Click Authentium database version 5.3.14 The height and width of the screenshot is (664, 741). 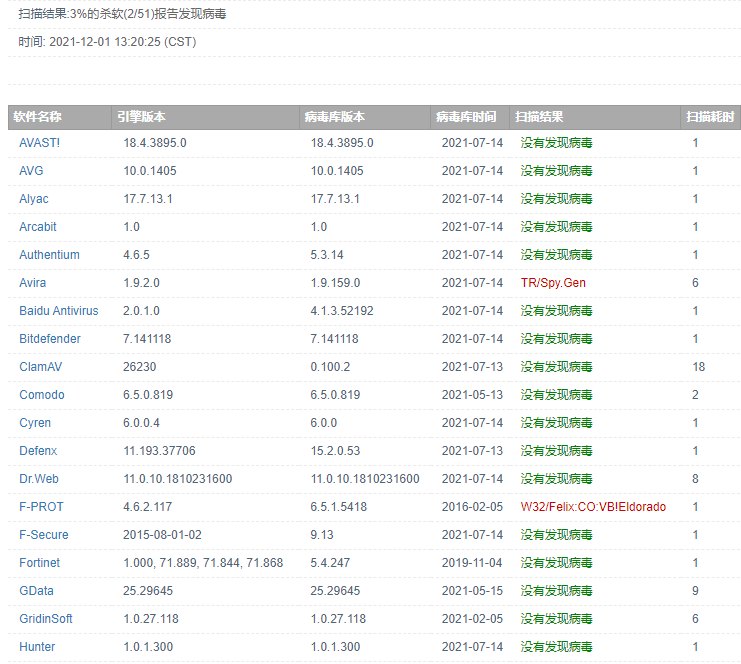327,255
